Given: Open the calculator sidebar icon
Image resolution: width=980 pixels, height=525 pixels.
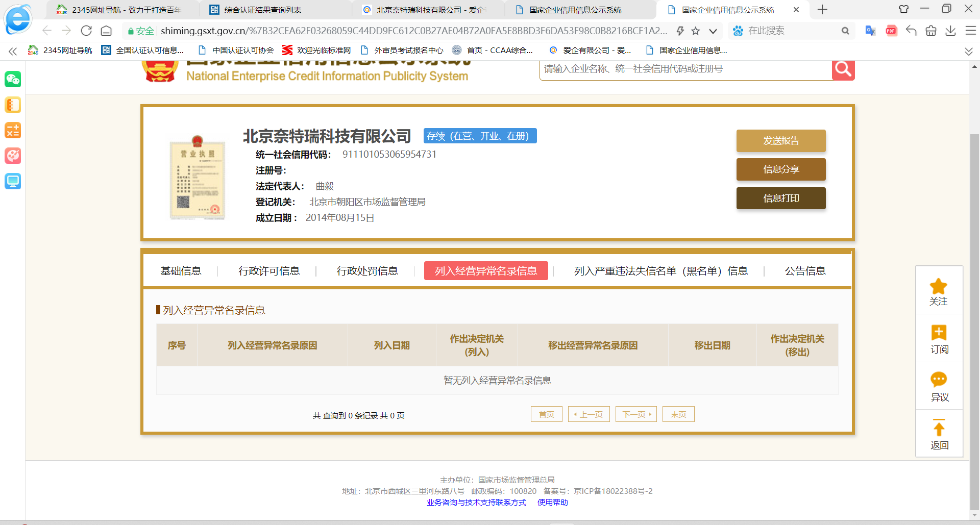Looking at the screenshot, I should click(13, 130).
